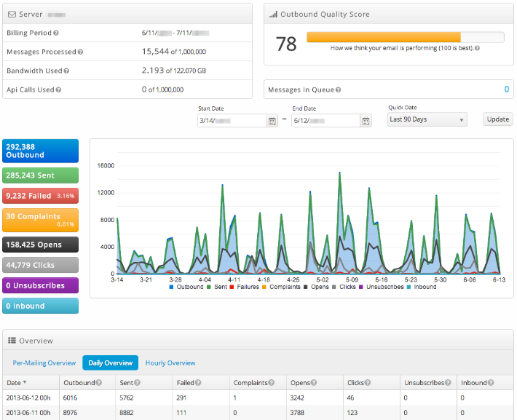Click the End Date calendar icon
The image size is (517, 420).
(366, 121)
